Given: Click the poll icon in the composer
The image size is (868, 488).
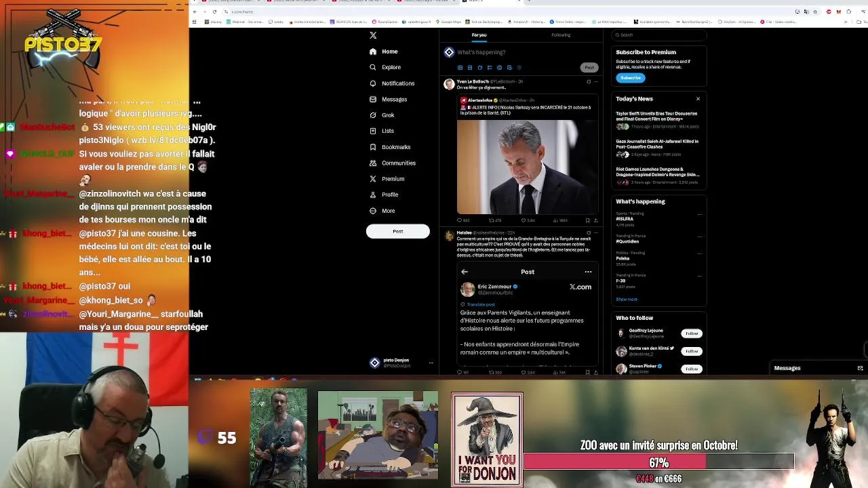Looking at the screenshot, I should coord(490,68).
